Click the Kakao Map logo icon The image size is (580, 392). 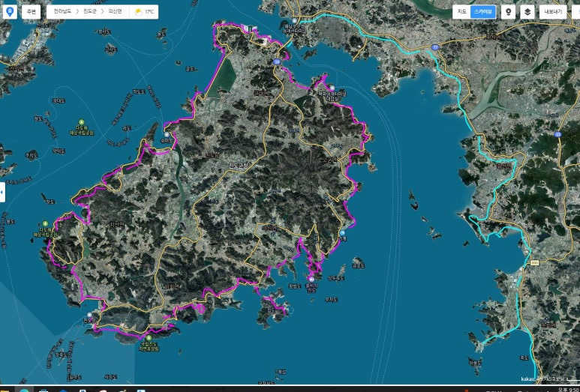10,12
